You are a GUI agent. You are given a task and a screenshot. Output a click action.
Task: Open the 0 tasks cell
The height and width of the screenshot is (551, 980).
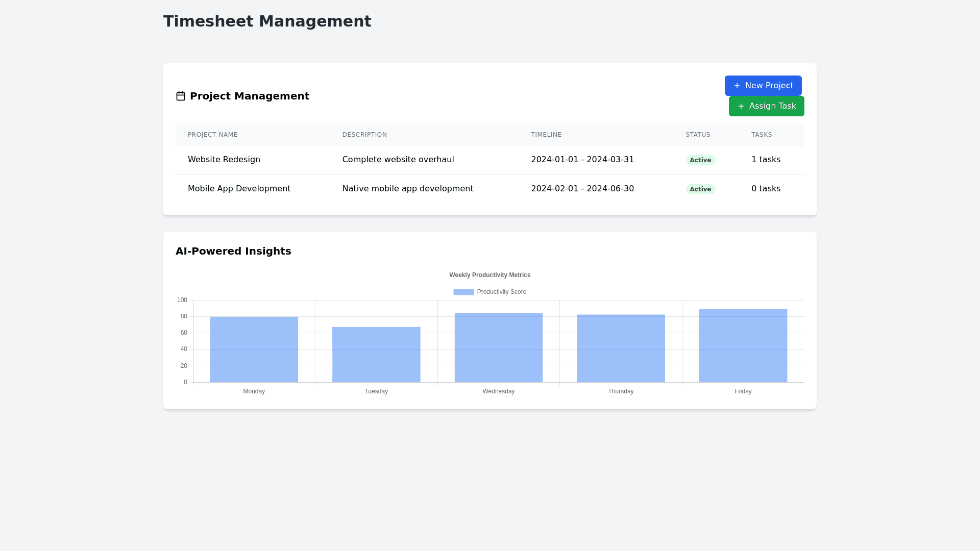click(x=766, y=189)
